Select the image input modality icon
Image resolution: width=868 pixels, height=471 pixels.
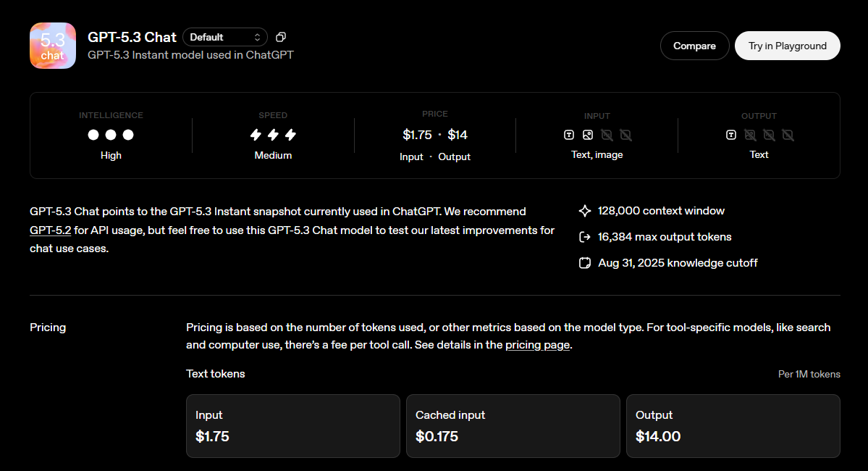pyautogui.click(x=588, y=135)
